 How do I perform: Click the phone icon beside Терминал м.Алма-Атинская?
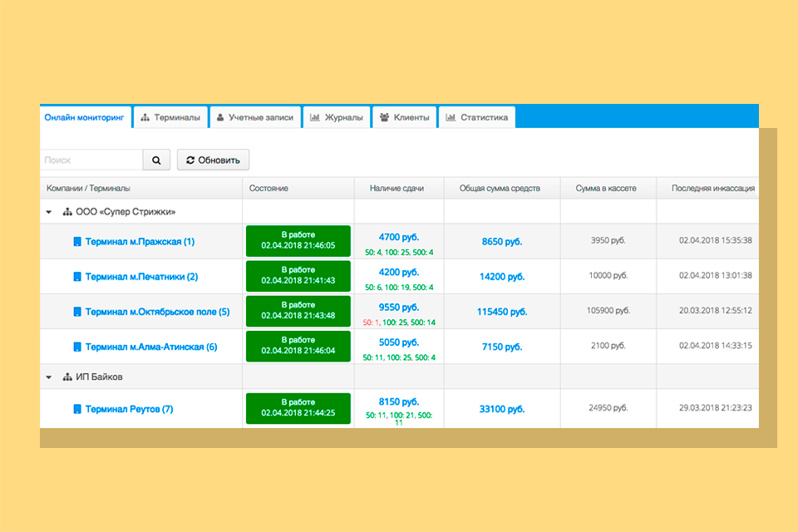click(77, 347)
